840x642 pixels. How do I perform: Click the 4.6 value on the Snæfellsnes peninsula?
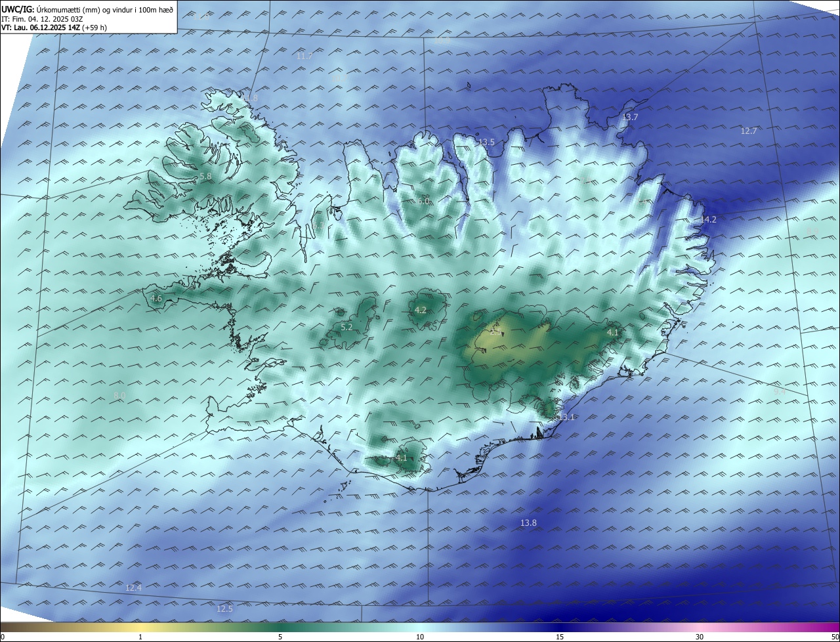(x=156, y=299)
